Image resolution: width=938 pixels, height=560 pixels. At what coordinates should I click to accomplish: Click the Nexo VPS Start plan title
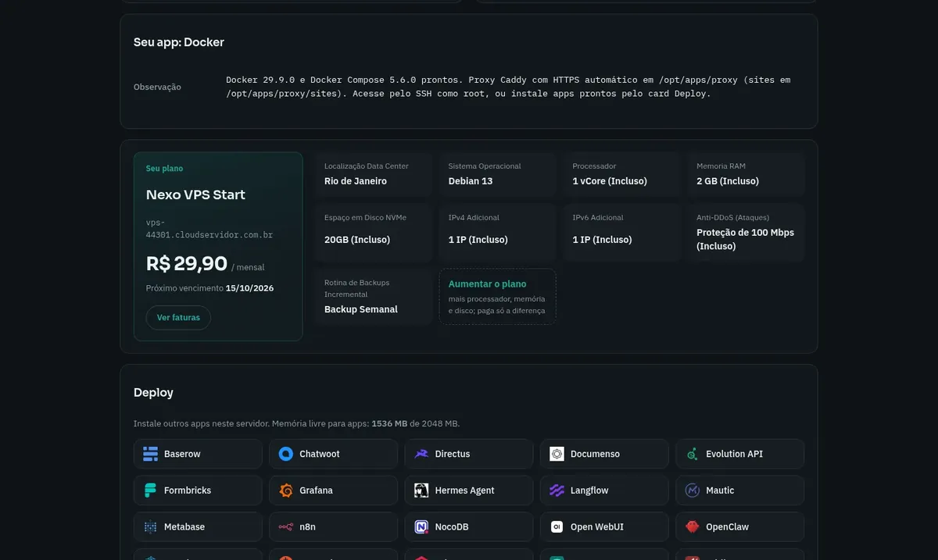pyautogui.click(x=195, y=195)
